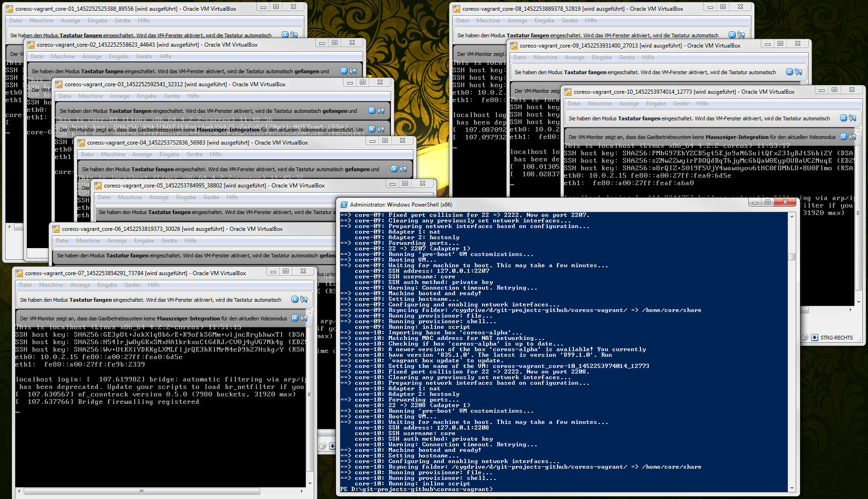The image size is (868, 499).
Task: Open Datei menu in core-01 window
Action: 15,21
